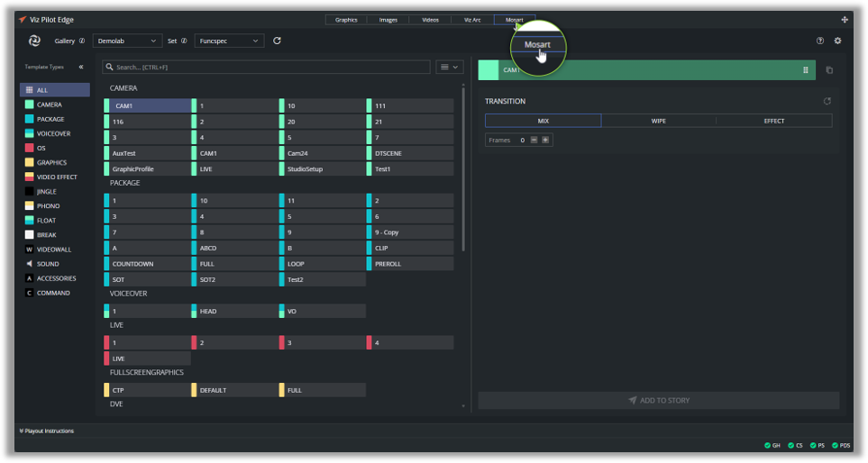Increase Frames with the plus stepper
Viewport: 868px width, 463px height.
545,141
